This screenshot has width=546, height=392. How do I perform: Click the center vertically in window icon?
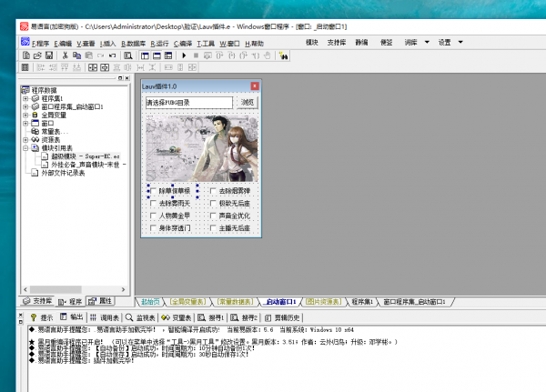[x=105, y=67]
